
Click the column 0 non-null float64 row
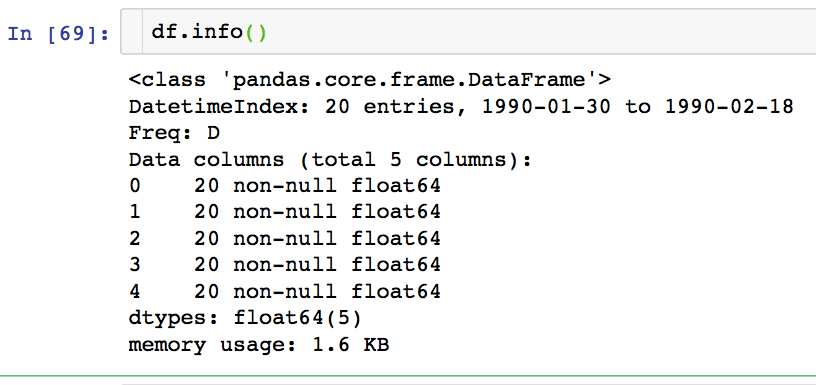(x=285, y=186)
